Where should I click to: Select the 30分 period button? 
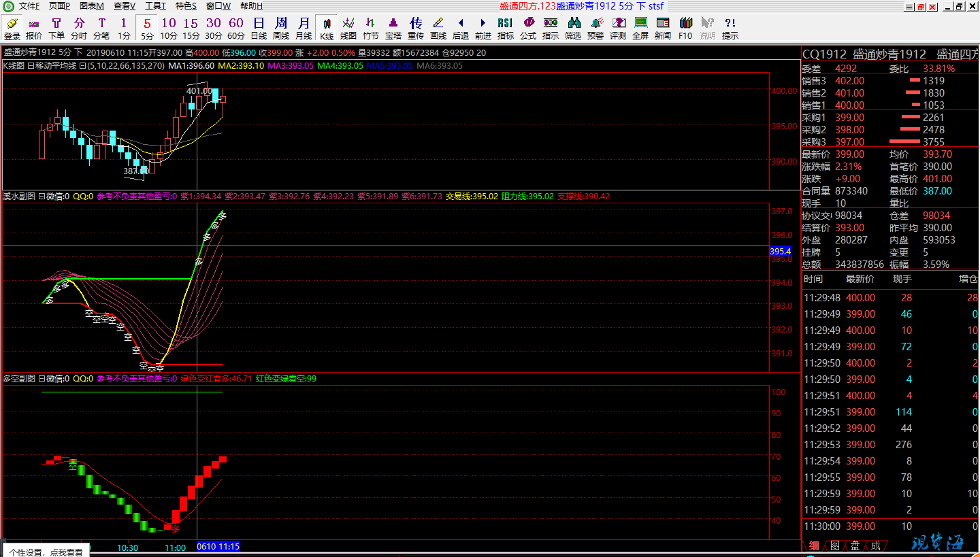[x=214, y=29]
